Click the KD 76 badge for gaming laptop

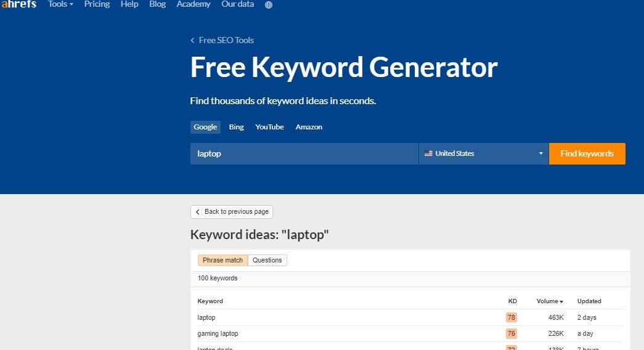pos(511,333)
